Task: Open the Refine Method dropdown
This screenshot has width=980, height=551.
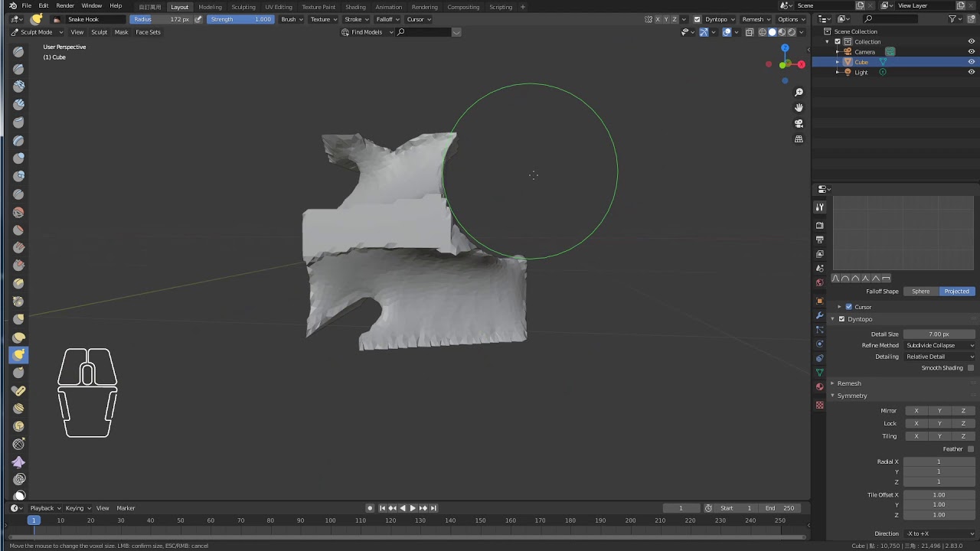Action: click(939, 345)
